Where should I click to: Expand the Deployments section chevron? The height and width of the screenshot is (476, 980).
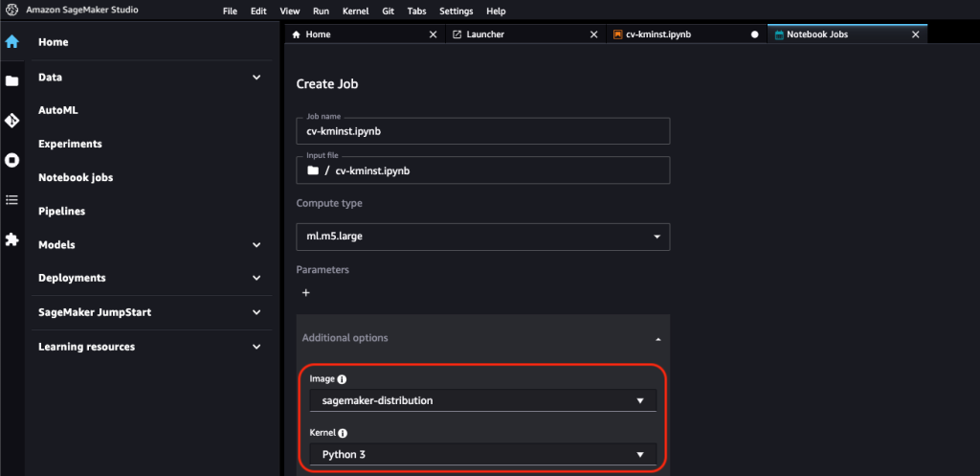point(256,278)
